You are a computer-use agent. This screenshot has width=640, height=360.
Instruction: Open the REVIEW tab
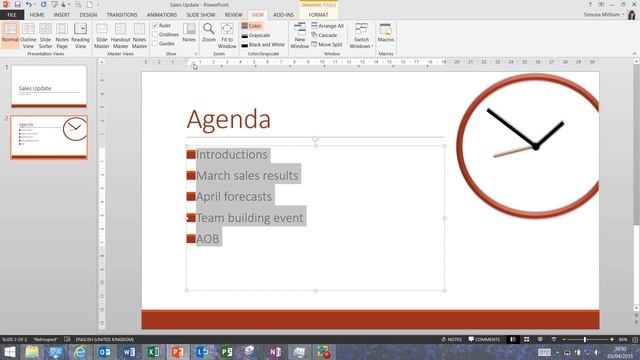[x=233, y=15]
